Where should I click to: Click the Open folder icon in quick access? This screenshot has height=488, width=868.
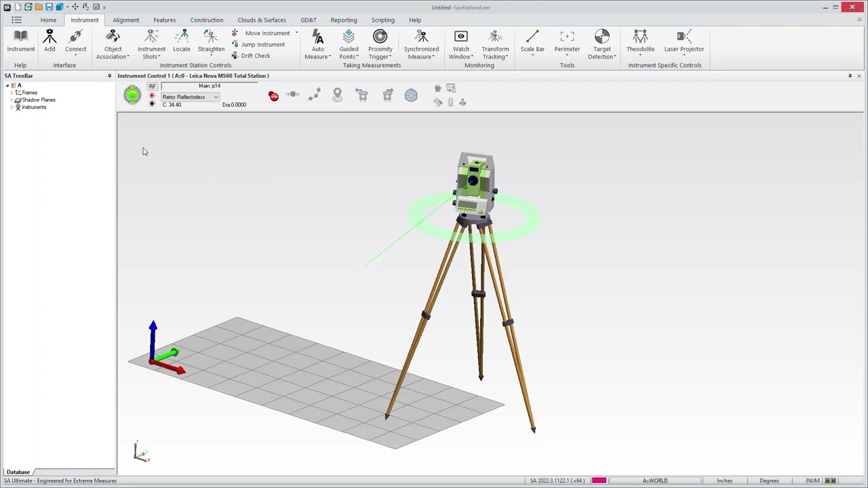[x=39, y=7]
